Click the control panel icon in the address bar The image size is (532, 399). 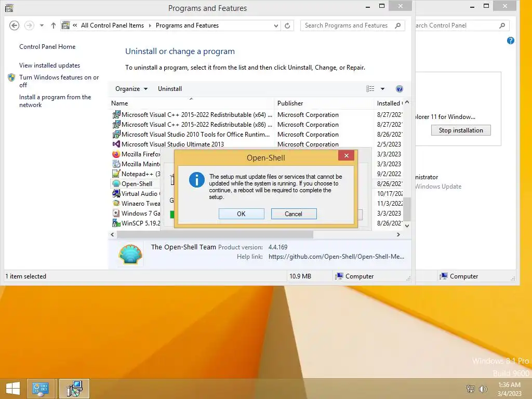(66, 25)
